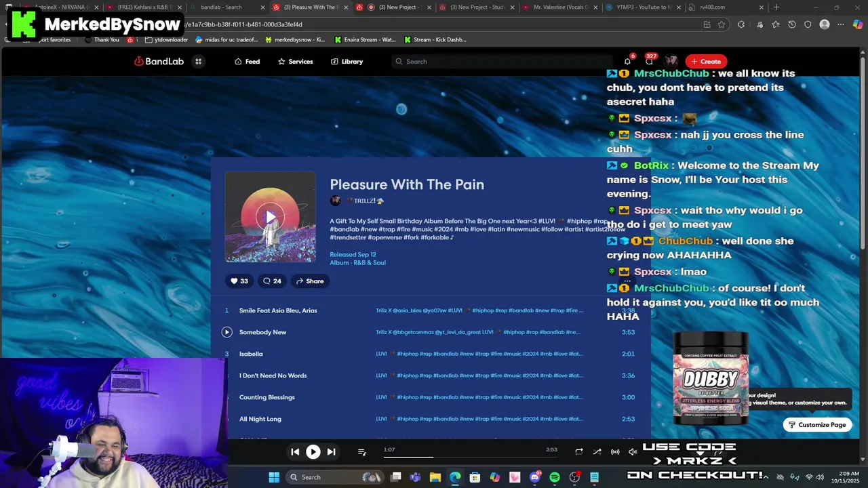
Task: Open browser settings and more menu
Action: pos(841,24)
